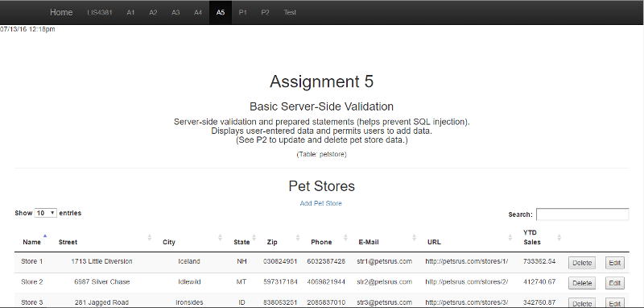
Task: Click the Assignment 5 heading
Action: [321, 81]
